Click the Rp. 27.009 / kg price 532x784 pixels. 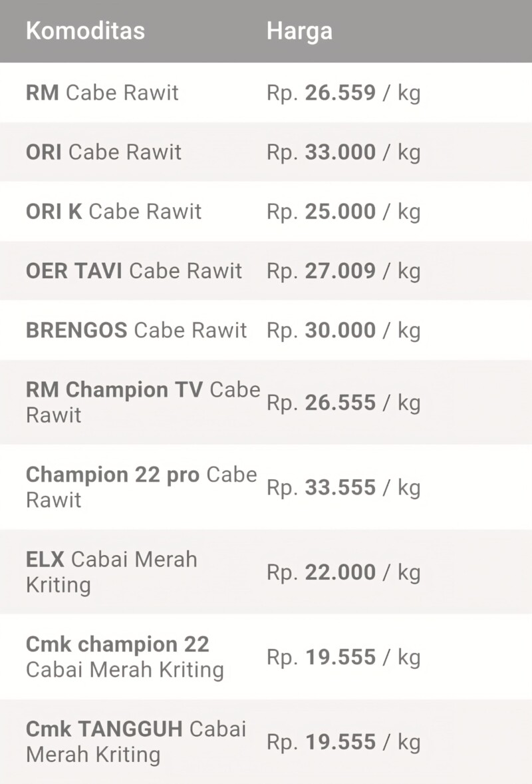(344, 272)
